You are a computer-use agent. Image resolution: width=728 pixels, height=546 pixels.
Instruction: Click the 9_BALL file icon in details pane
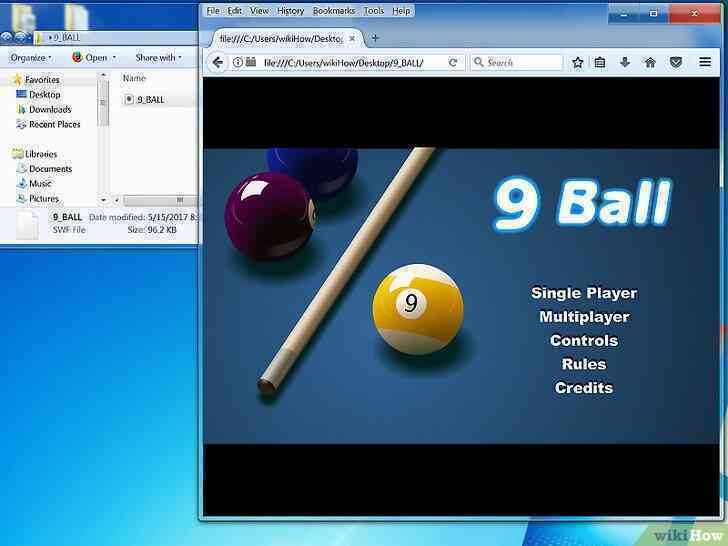point(27,224)
